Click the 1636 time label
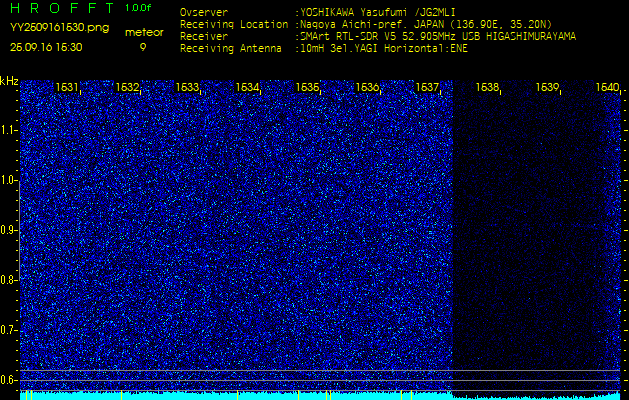The width and height of the screenshot is (629, 400). coord(367,87)
